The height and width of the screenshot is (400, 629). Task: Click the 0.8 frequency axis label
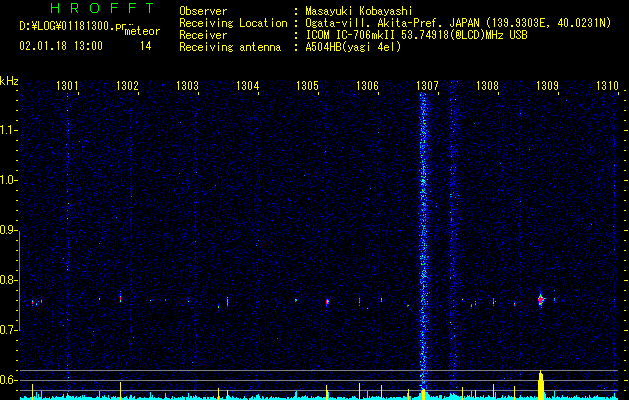point(8,280)
